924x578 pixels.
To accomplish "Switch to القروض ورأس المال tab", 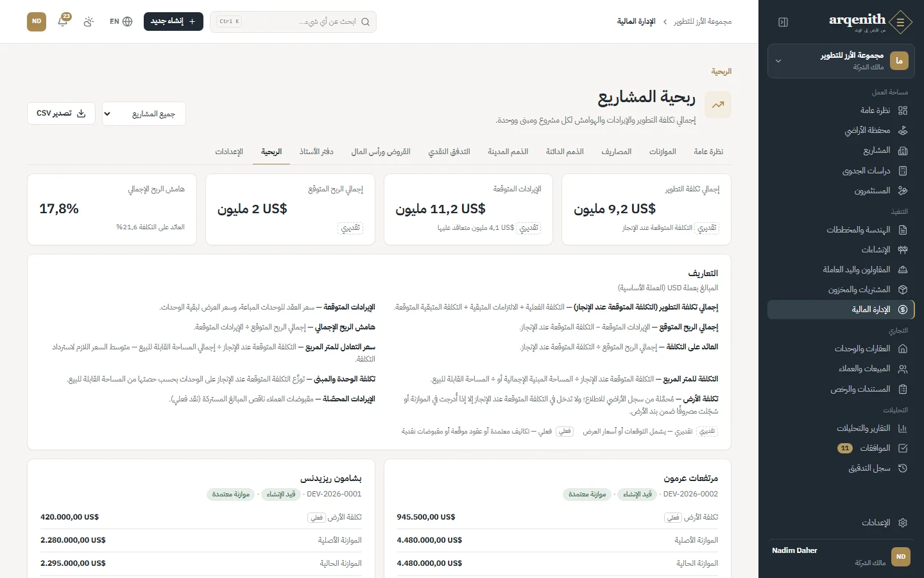I will [x=381, y=152].
